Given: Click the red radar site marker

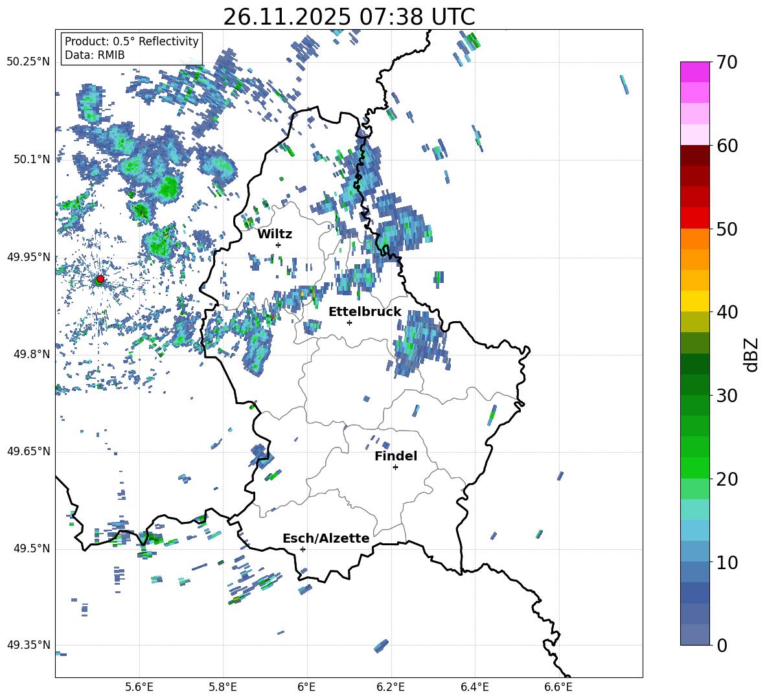Looking at the screenshot, I should 100,279.
